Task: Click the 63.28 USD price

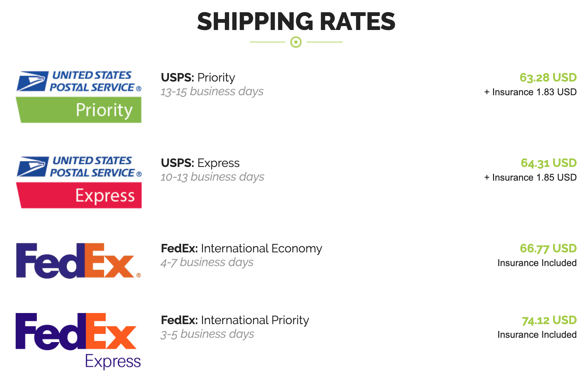Action: coord(548,78)
